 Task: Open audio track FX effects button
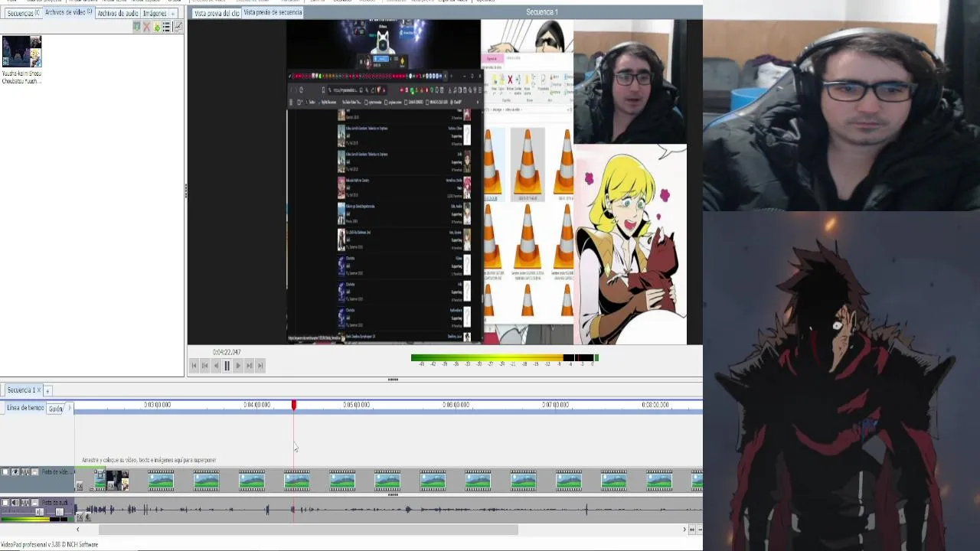click(80, 517)
